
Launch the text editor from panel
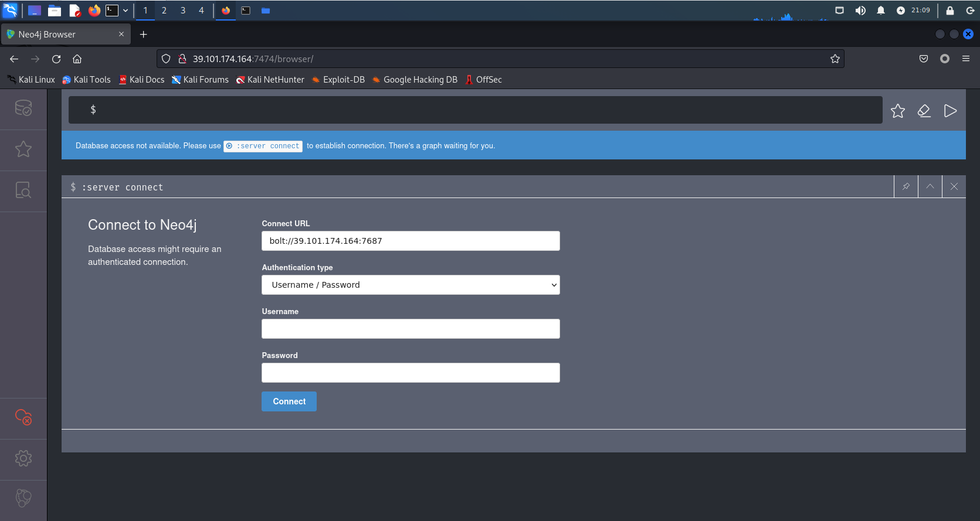point(74,11)
